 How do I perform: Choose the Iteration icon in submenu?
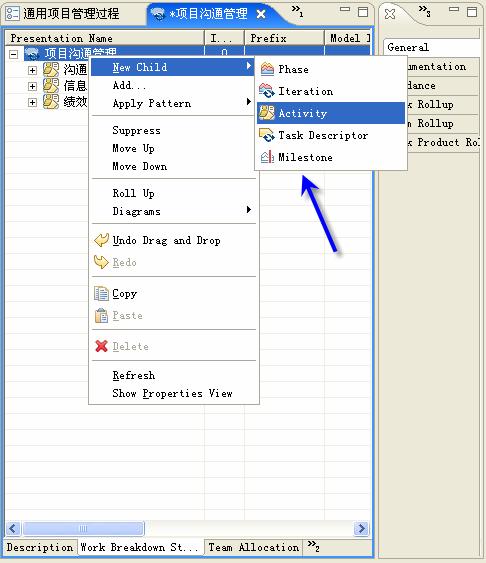[267, 91]
